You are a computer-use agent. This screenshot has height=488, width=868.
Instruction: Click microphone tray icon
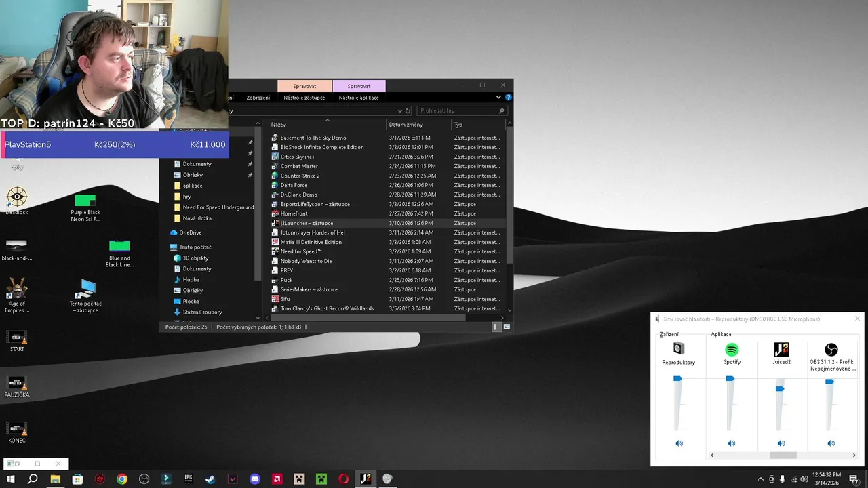(x=783, y=479)
